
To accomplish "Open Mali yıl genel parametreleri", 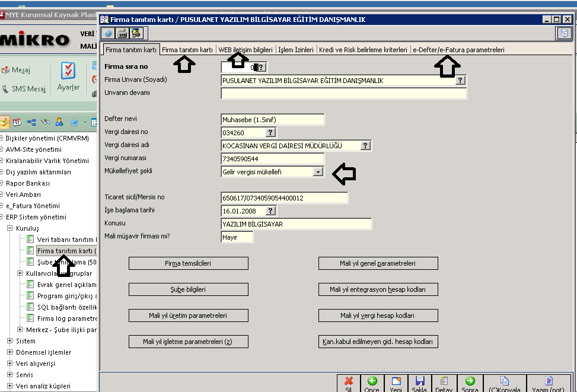I will (x=378, y=263).
